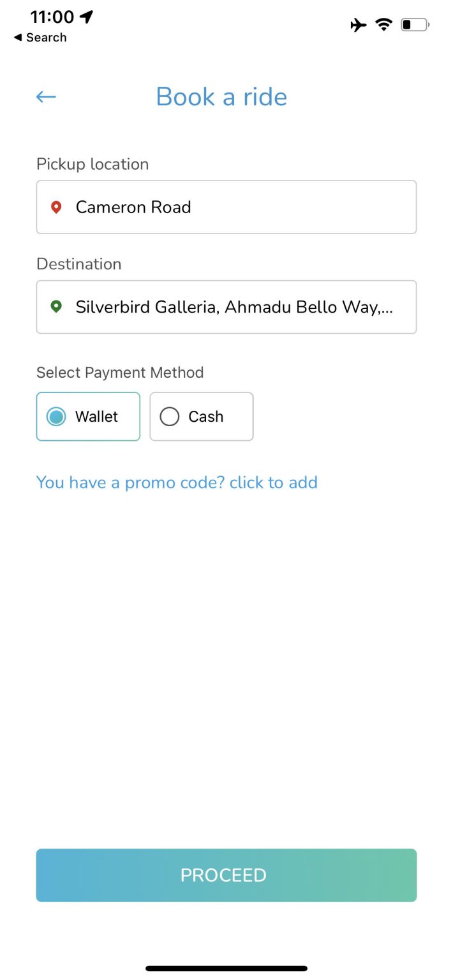Click 'You have a promo code? click to add'
This screenshot has height=980, width=453.
point(177,482)
